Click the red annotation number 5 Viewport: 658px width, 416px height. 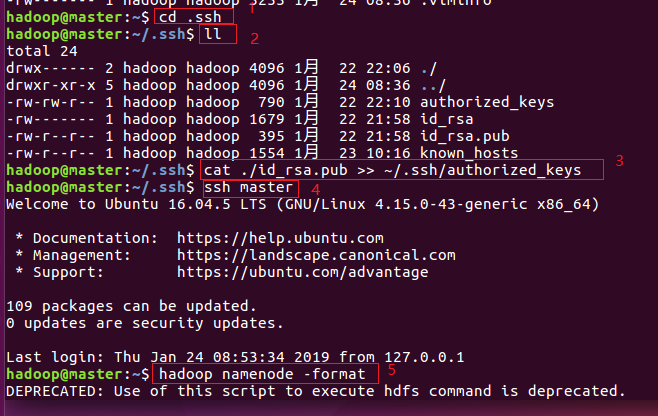pos(392,369)
